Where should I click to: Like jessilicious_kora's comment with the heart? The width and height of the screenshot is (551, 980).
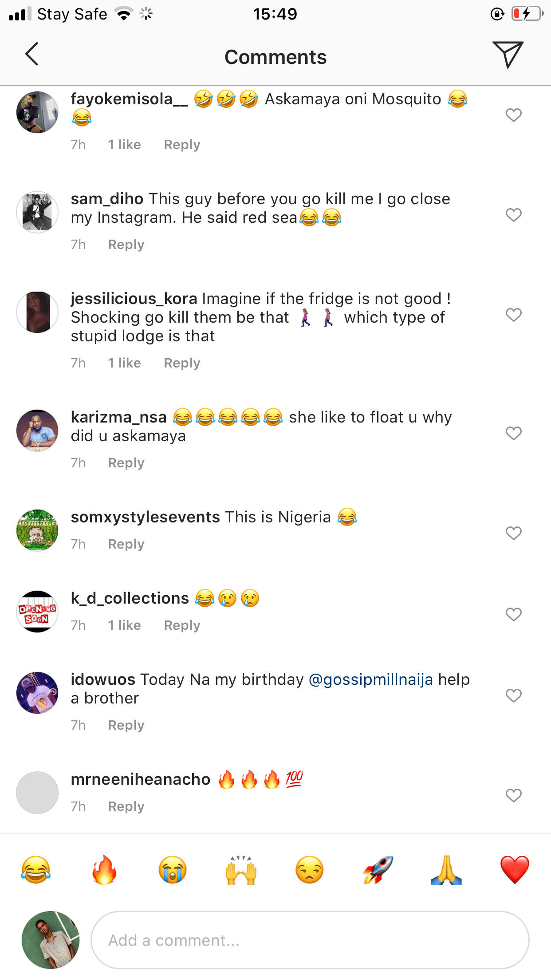point(513,315)
